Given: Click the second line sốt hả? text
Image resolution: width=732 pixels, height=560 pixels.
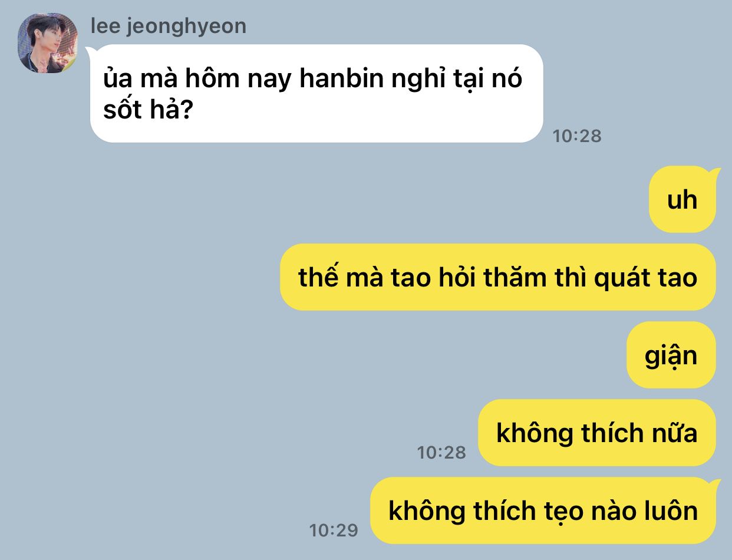Looking at the screenshot, I should pyautogui.click(x=149, y=110).
